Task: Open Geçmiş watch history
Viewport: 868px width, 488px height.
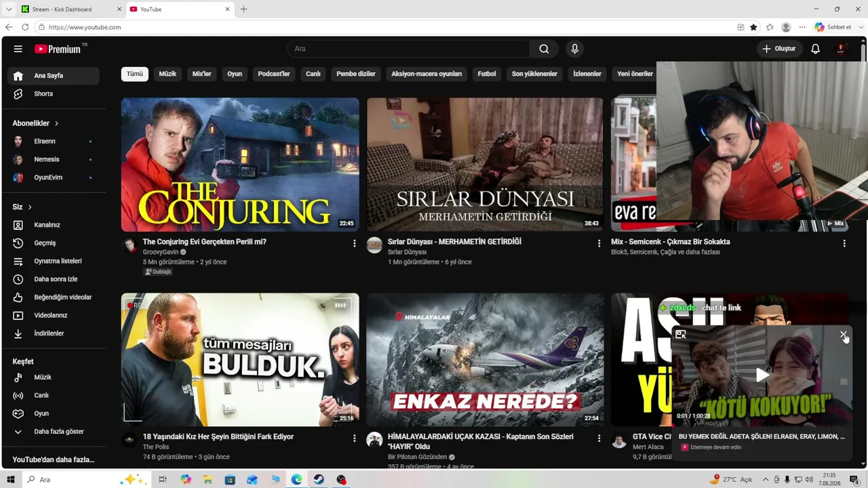Action: [54, 243]
